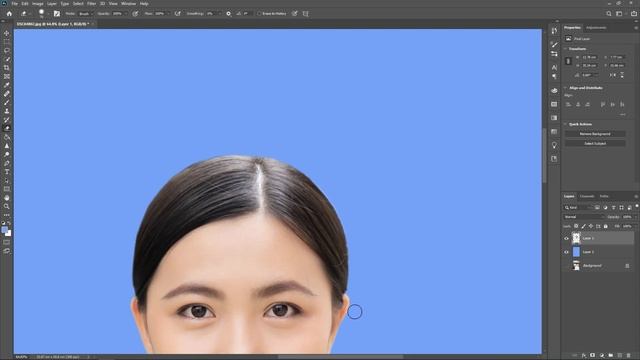Click the background color swatch

(x=9, y=233)
